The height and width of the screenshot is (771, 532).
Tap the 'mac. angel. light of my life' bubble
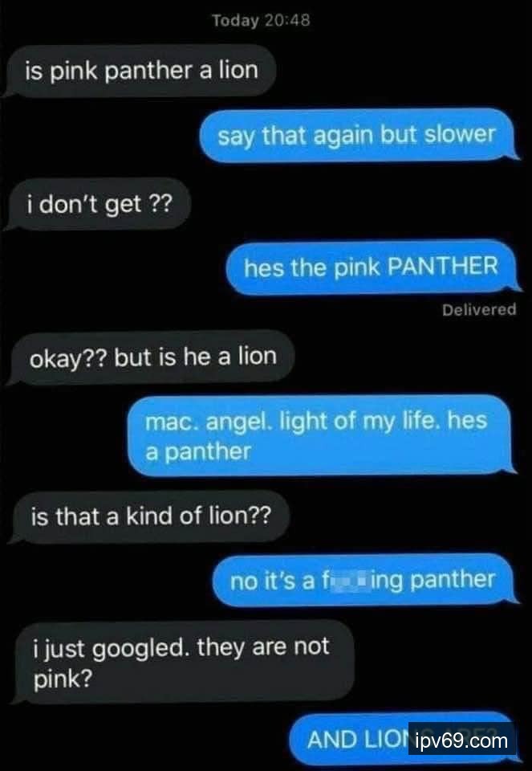321,436
